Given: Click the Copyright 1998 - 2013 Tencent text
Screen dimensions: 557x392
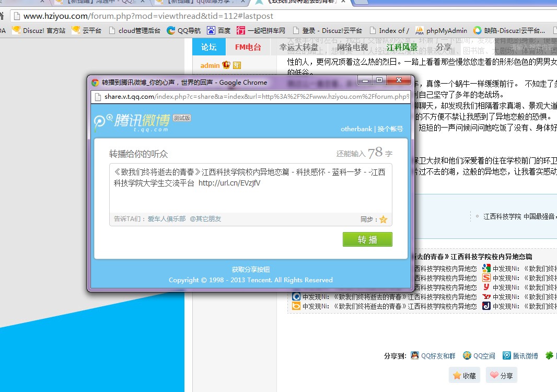Looking at the screenshot, I should [251, 280].
